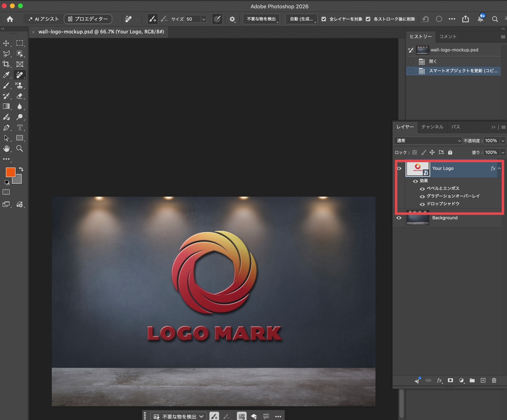Image resolution: width=507 pixels, height=420 pixels.
Task: Select the Brush tool
Action: tap(6, 85)
